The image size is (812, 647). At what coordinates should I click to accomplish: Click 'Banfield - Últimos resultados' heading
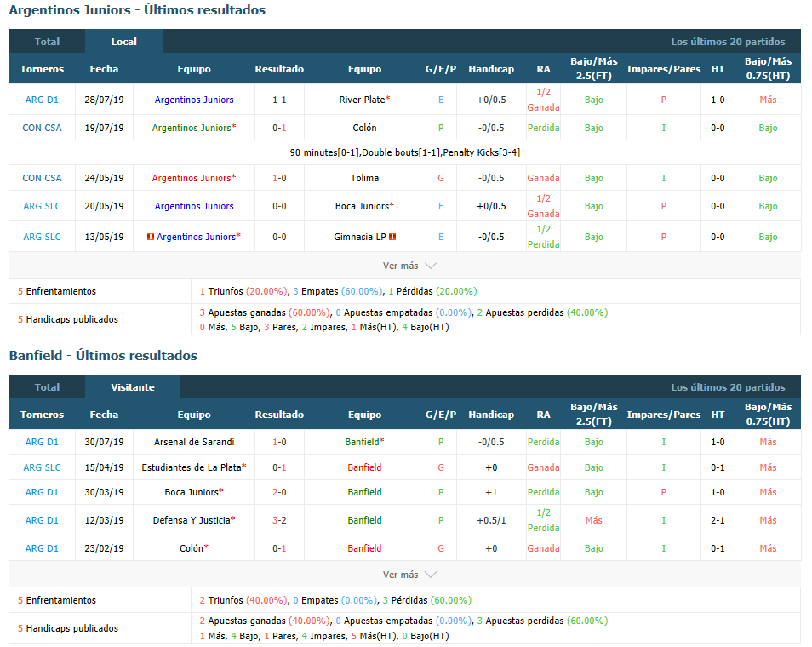103,355
